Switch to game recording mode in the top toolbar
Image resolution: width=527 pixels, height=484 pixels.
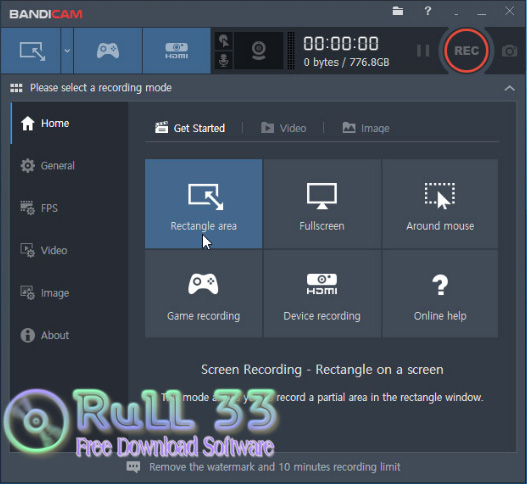[108, 51]
